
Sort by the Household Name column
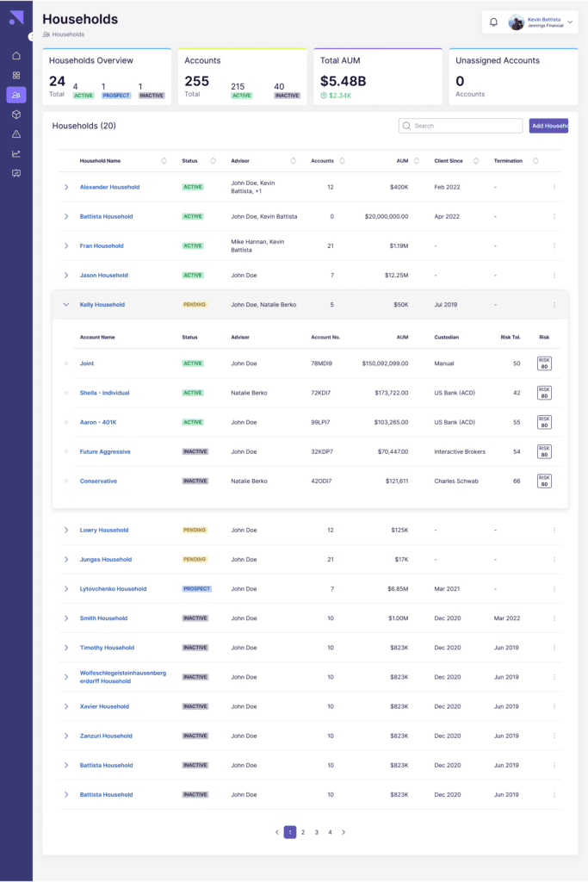point(164,161)
